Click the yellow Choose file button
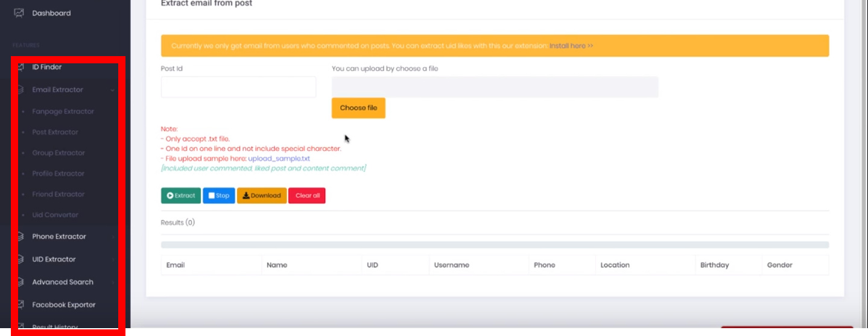This screenshot has height=336, width=868. [358, 108]
